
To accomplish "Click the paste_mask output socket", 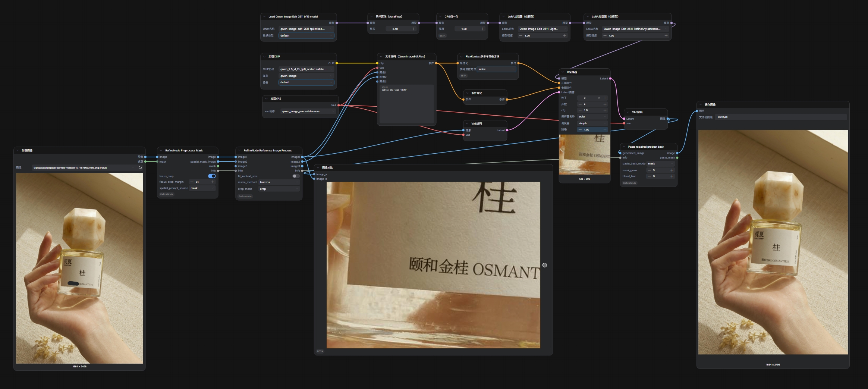I will click(677, 158).
